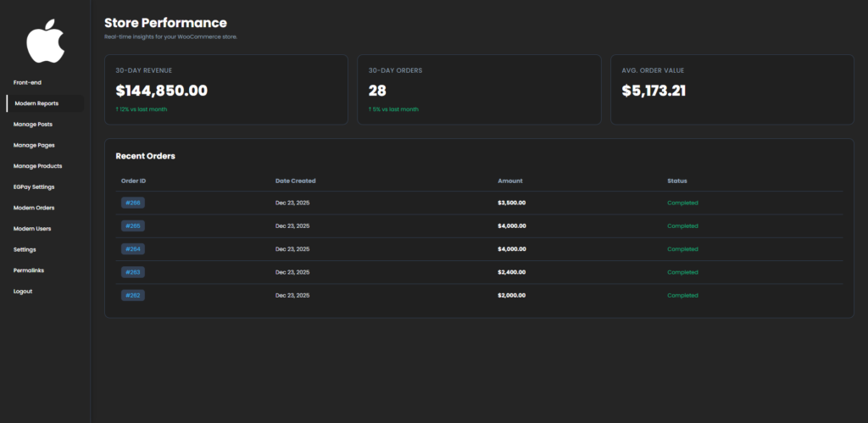Open the Permalinks page

pyautogui.click(x=29, y=270)
